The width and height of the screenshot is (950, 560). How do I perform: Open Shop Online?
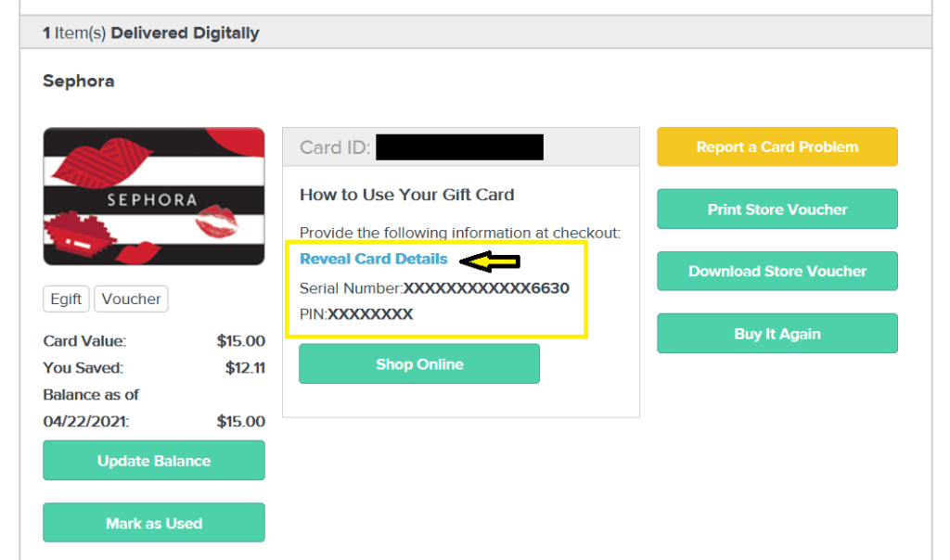[418, 364]
